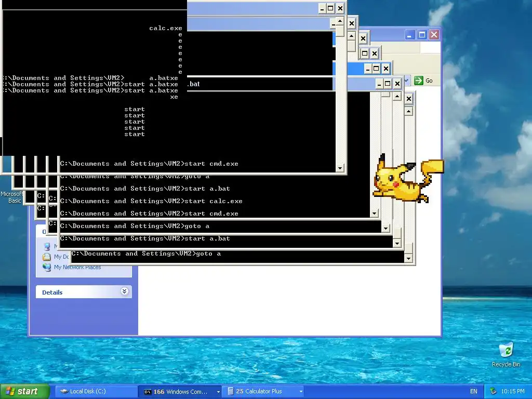Open the address bar dropdown beside Go
532x399 pixels.
click(x=407, y=81)
